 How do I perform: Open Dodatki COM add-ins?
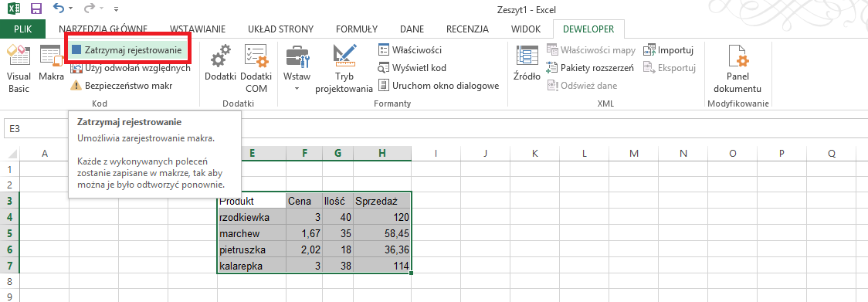[x=256, y=68]
